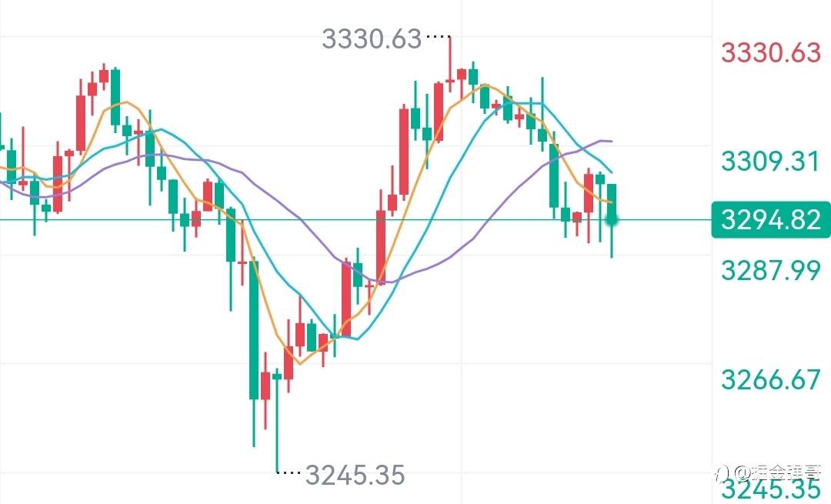Viewport: 831px width, 504px height.
Task: Click the right end of the orange moving average
Action: [610, 202]
